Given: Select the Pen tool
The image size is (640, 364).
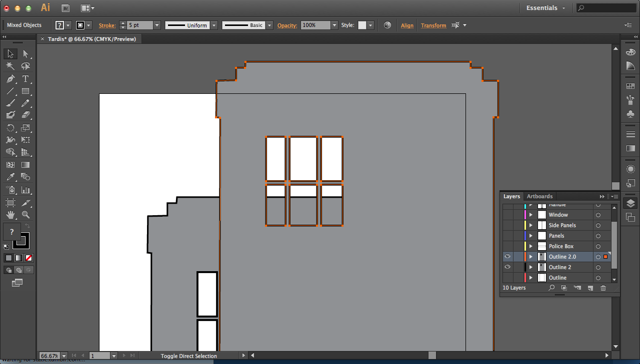Looking at the screenshot, I should tap(10, 79).
